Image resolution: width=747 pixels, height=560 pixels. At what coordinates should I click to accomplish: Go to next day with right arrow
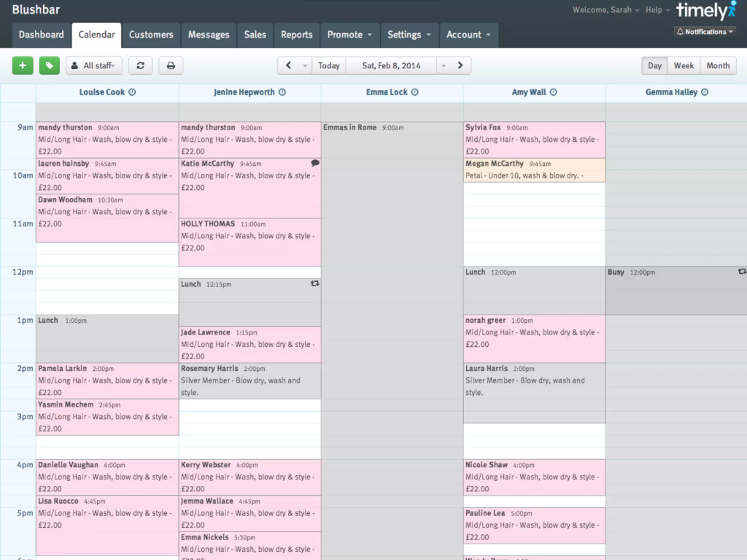[460, 66]
